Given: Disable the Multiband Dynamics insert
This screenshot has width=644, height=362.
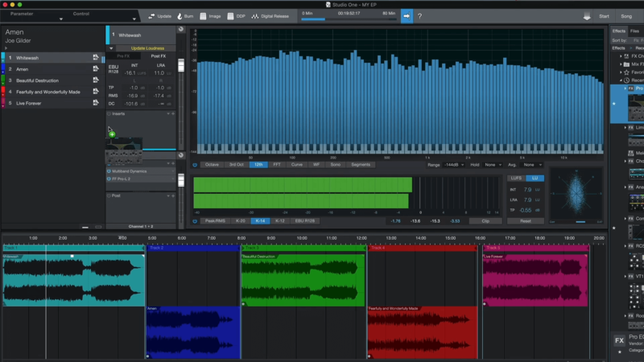Looking at the screenshot, I should click(x=109, y=171).
